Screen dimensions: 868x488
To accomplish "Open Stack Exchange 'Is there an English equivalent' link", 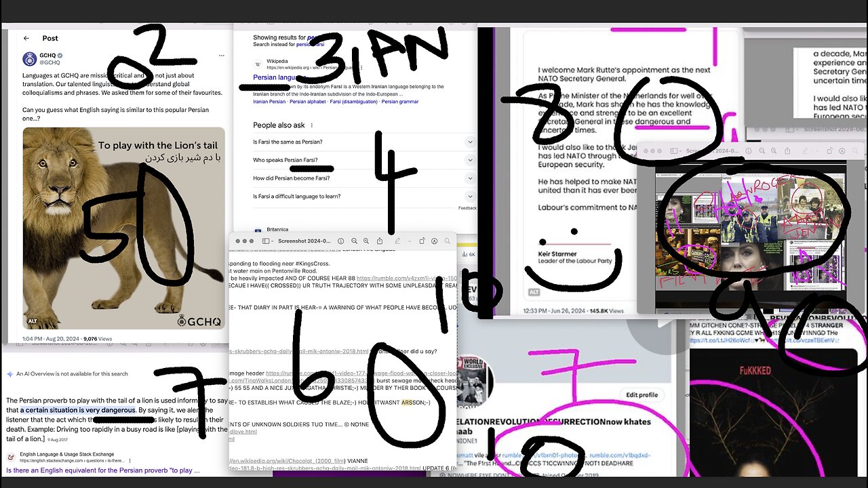I will tap(104, 470).
